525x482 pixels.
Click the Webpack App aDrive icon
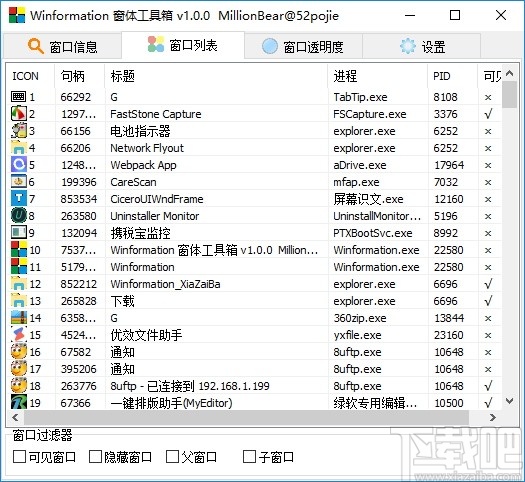(18, 165)
